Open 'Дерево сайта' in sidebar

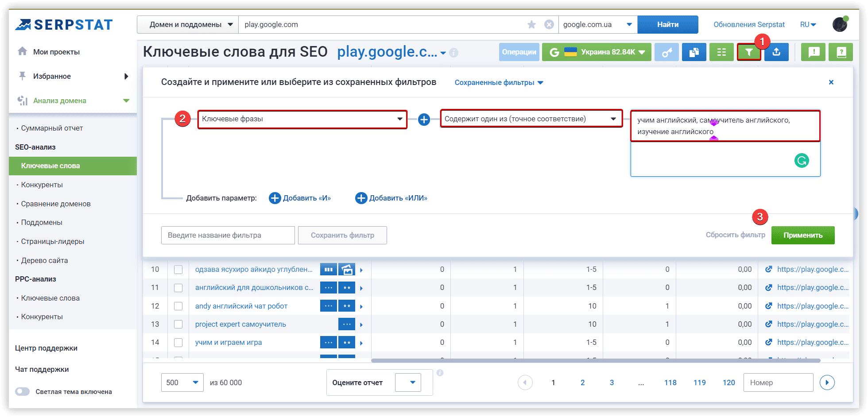point(44,260)
